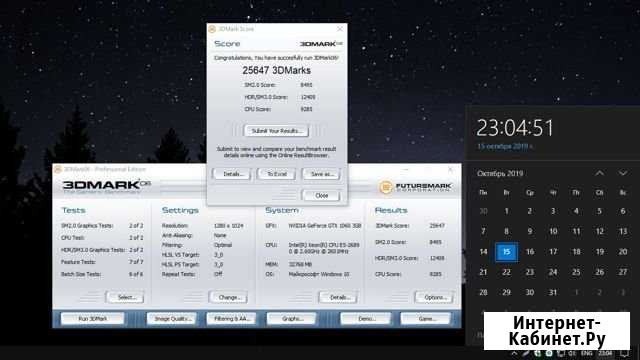Click the Октябрь 2019 calendar header
This screenshot has width=640, height=360.
point(500,173)
